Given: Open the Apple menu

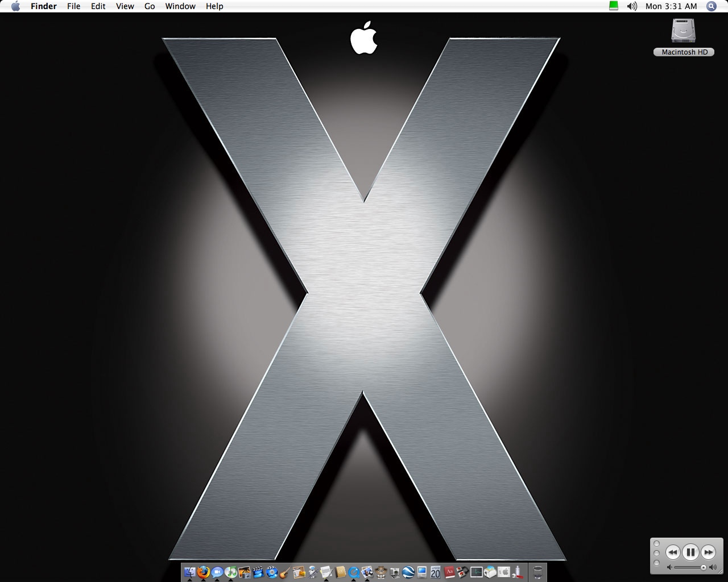Looking at the screenshot, I should click(15, 6).
